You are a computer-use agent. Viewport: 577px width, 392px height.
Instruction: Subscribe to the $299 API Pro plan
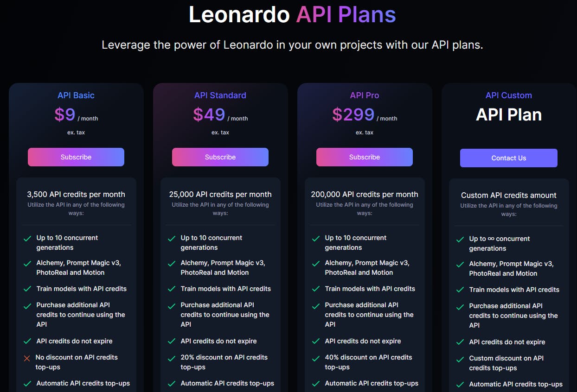365,157
